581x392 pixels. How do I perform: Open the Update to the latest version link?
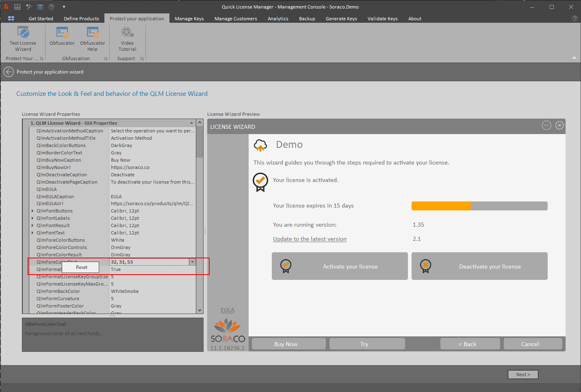click(310, 239)
